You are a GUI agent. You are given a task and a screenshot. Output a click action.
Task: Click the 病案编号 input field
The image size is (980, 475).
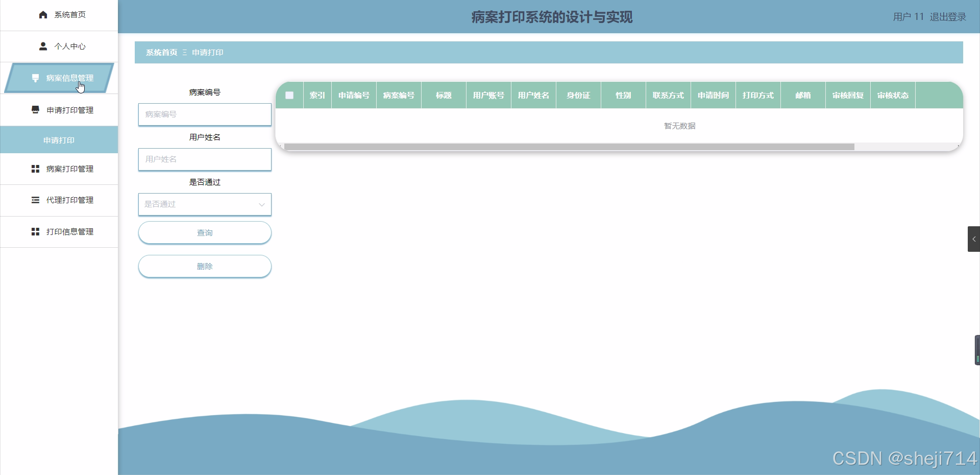pyautogui.click(x=204, y=114)
